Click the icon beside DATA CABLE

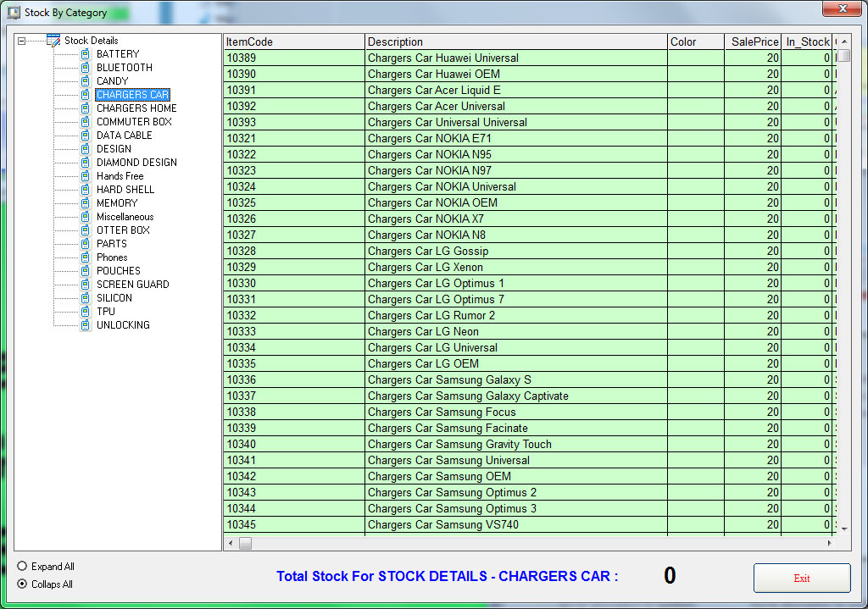[86, 136]
